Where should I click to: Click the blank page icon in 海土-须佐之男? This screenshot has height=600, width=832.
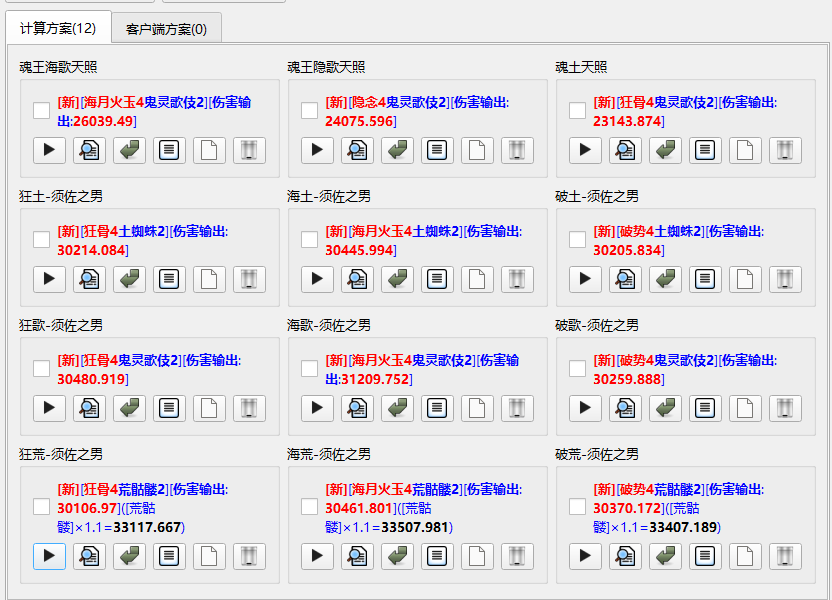[x=477, y=279]
